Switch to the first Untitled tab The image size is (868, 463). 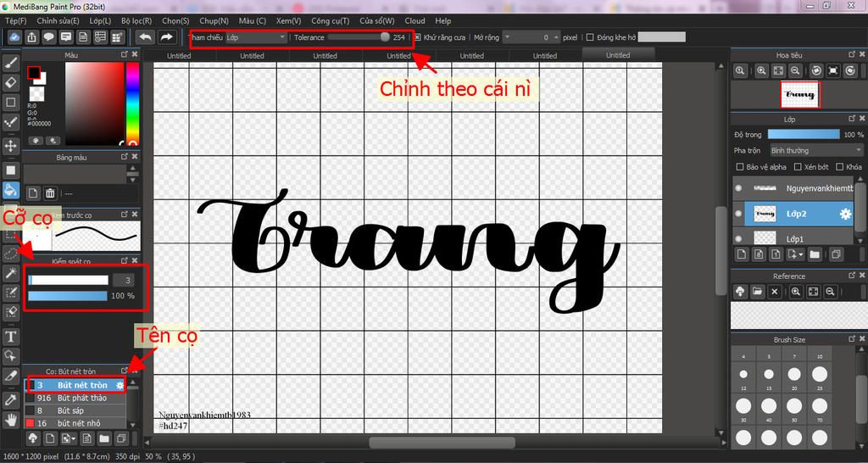(179, 55)
